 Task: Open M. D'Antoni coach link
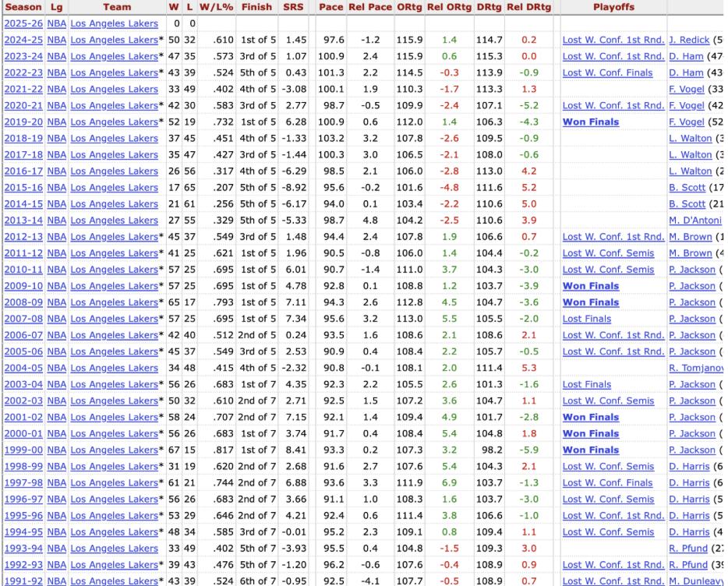tap(695, 221)
